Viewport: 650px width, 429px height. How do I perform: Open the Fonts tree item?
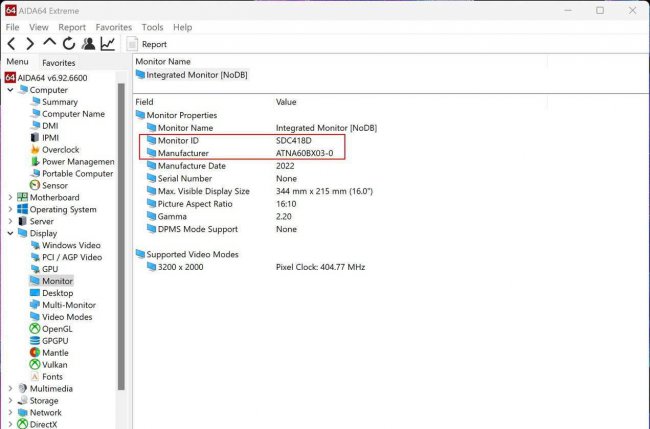pyautogui.click(x=47, y=377)
